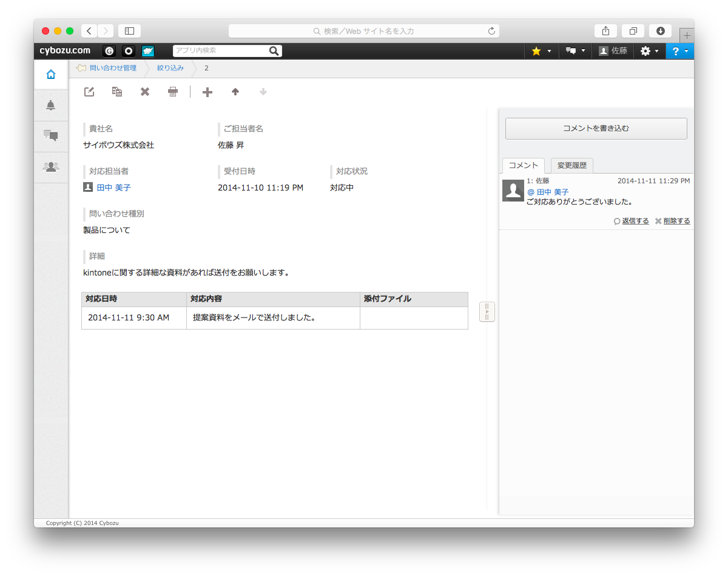This screenshot has height=576, width=728.
Task: Click the Garoon G service icon
Action: click(109, 51)
